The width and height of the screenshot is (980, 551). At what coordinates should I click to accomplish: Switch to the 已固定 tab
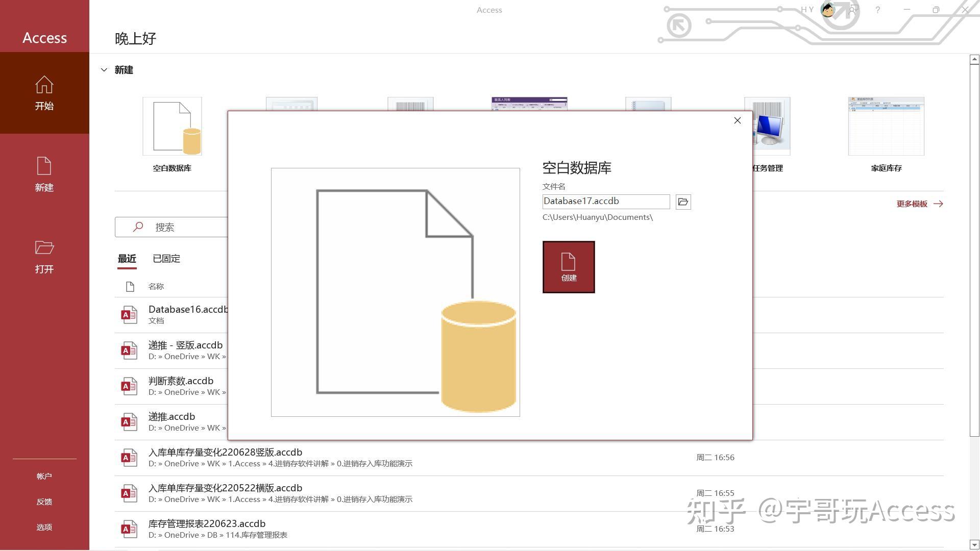(x=166, y=259)
